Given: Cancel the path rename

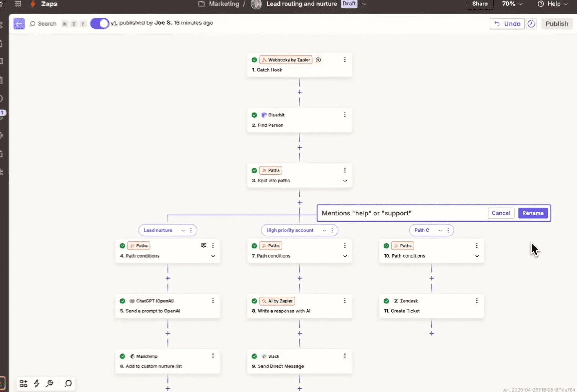Looking at the screenshot, I should (501, 213).
